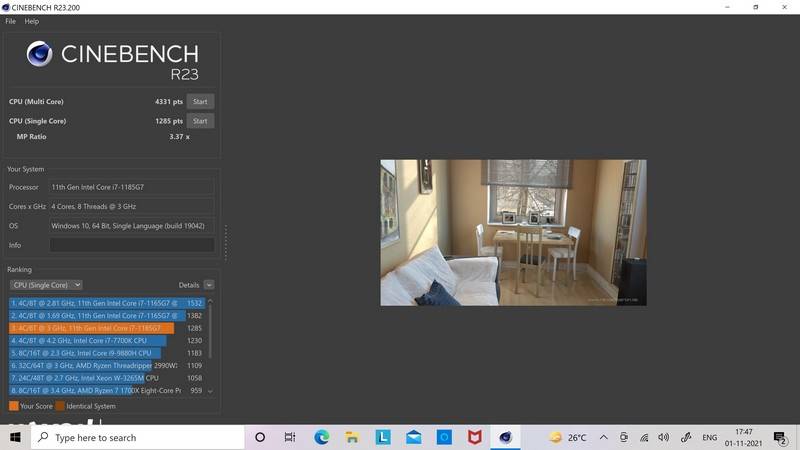The image size is (800, 450).
Task: Click the Info text field
Action: pyautogui.click(x=131, y=245)
